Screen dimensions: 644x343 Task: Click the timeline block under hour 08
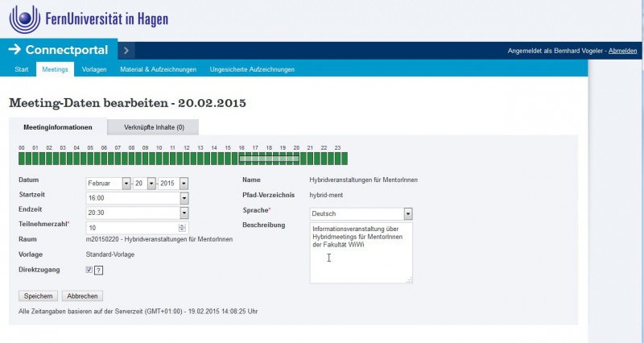[x=132, y=159]
